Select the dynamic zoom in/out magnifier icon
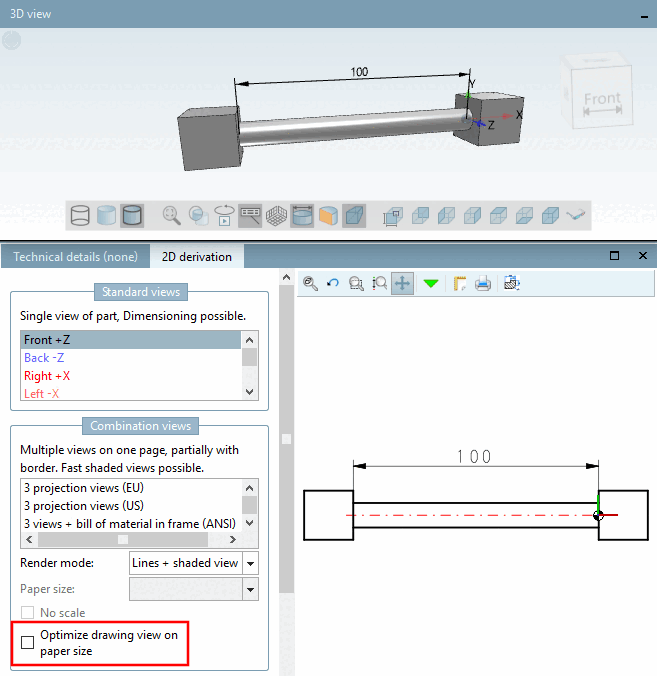This screenshot has height=676, width=657. click(379, 283)
